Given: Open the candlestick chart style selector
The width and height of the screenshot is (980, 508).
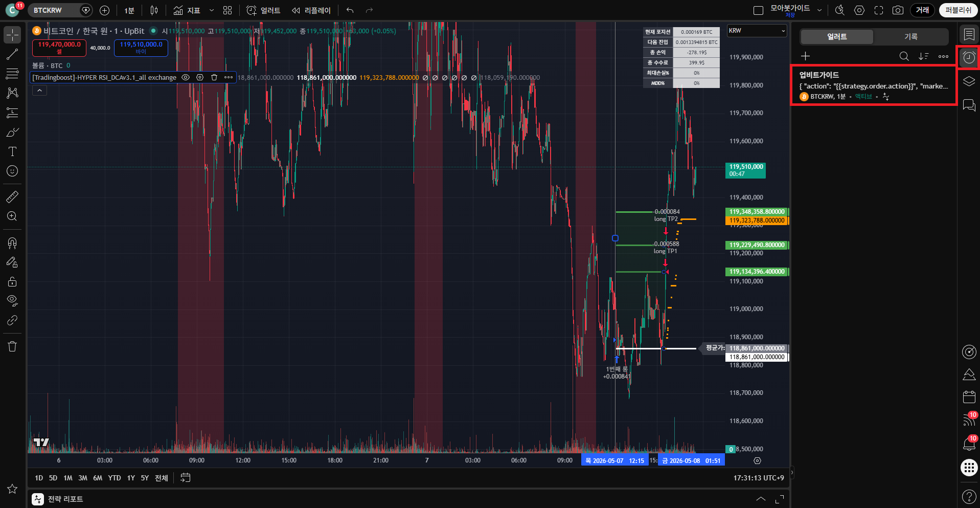Looking at the screenshot, I should 154,10.
